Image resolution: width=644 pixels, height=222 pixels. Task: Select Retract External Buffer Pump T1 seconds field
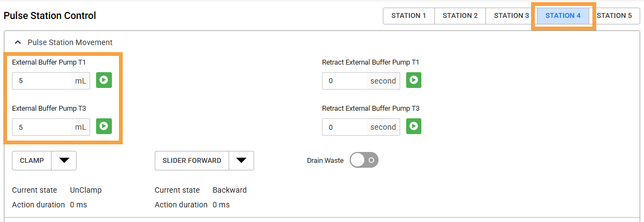[345, 81]
